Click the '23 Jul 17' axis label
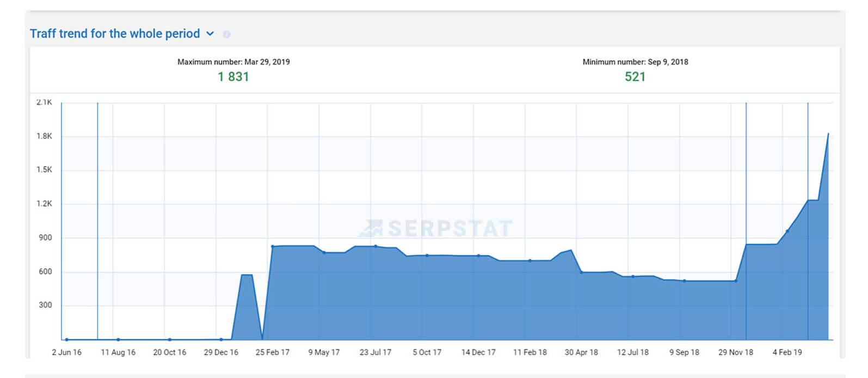Viewport: 868px width, 378px height. pyautogui.click(x=375, y=352)
